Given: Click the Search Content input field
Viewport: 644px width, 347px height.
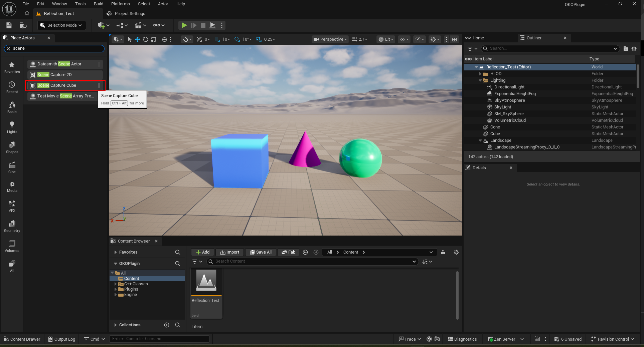Looking at the screenshot, I should [x=313, y=262].
